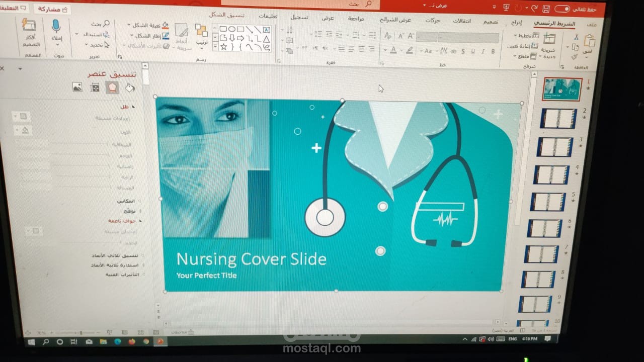Viewport: 644px width, 362px height.
Task: Click the Cut scissors icon
Action: point(576,37)
